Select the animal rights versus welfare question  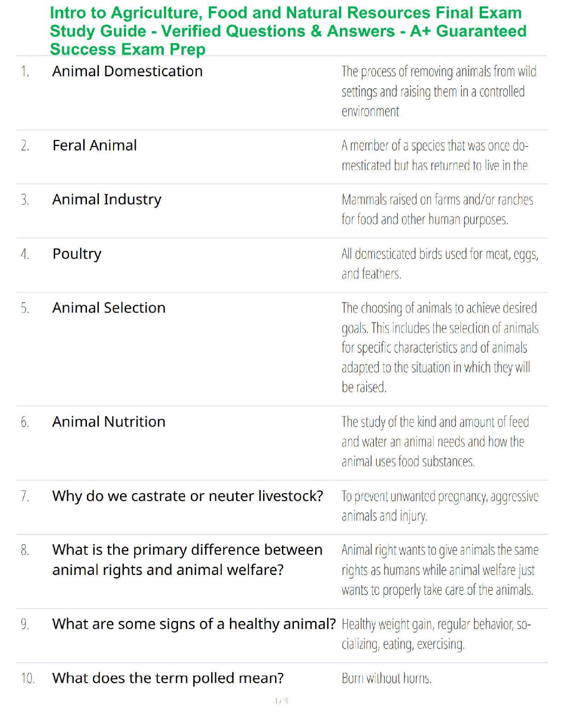[187, 560]
